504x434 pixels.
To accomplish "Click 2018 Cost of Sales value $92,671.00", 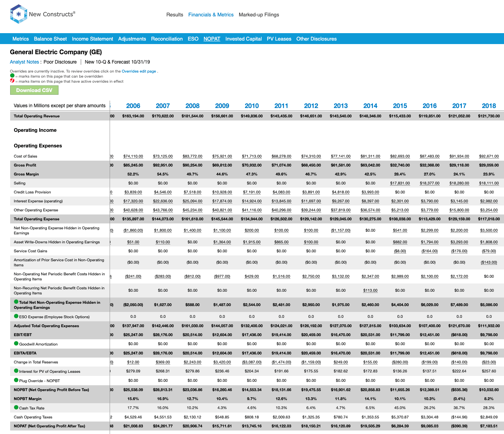I will [489, 156].
